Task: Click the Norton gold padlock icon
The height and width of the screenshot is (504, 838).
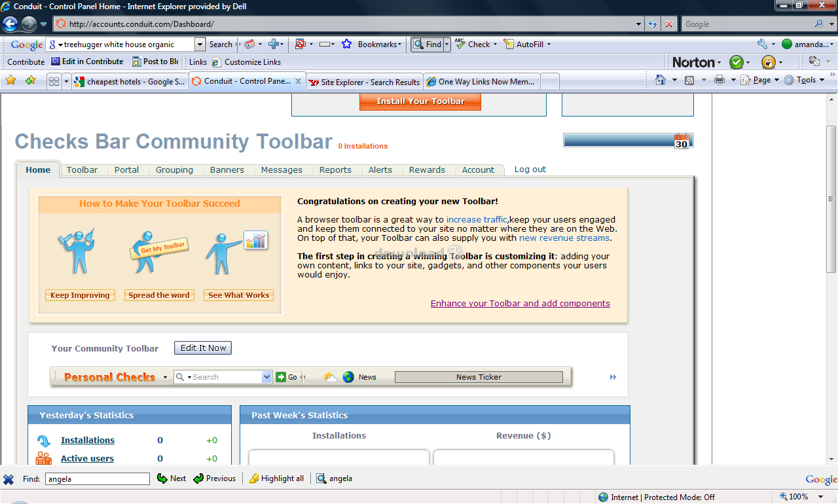Action: pyautogui.click(x=768, y=62)
